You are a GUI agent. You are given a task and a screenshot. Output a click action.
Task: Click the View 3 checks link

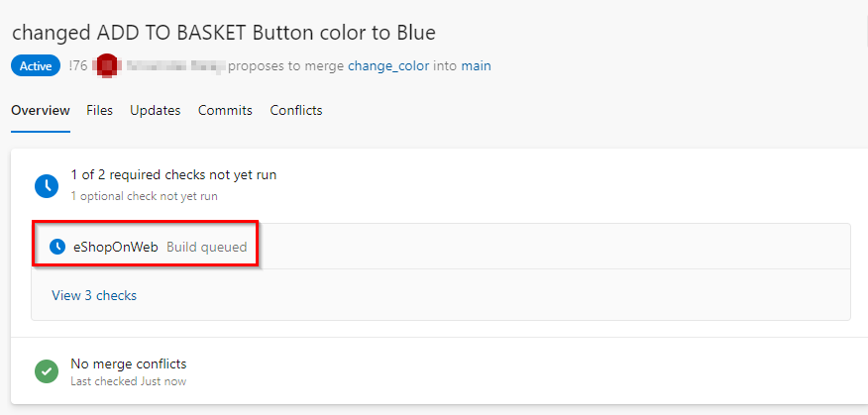(x=94, y=295)
